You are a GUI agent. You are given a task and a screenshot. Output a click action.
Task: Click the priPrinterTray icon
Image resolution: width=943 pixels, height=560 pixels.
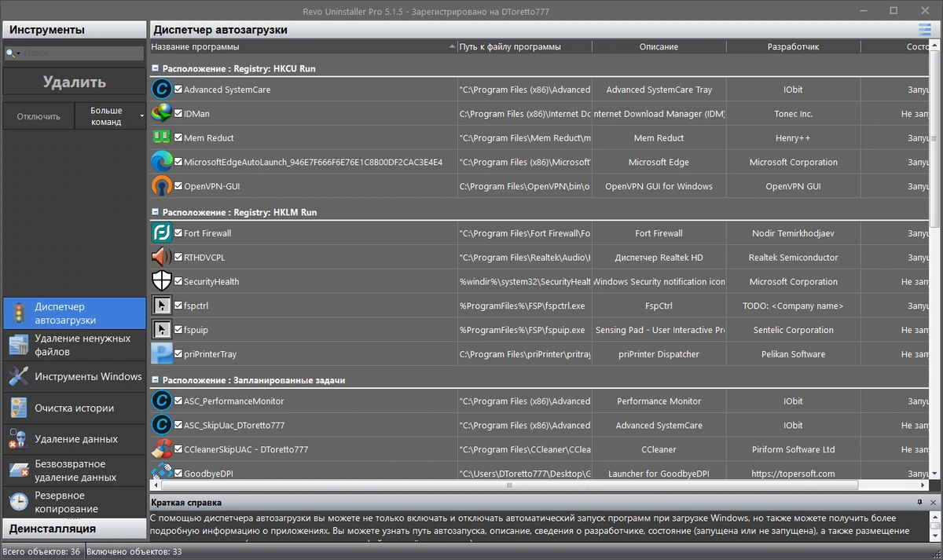pos(161,353)
